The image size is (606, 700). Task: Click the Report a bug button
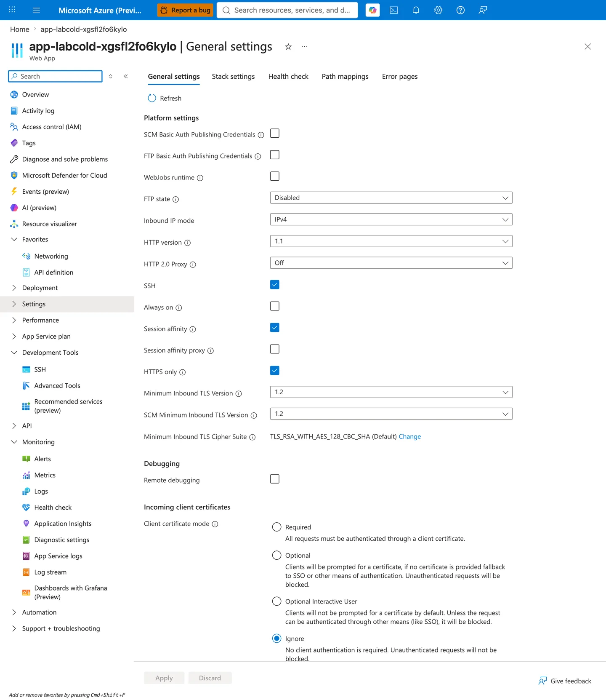[185, 10]
